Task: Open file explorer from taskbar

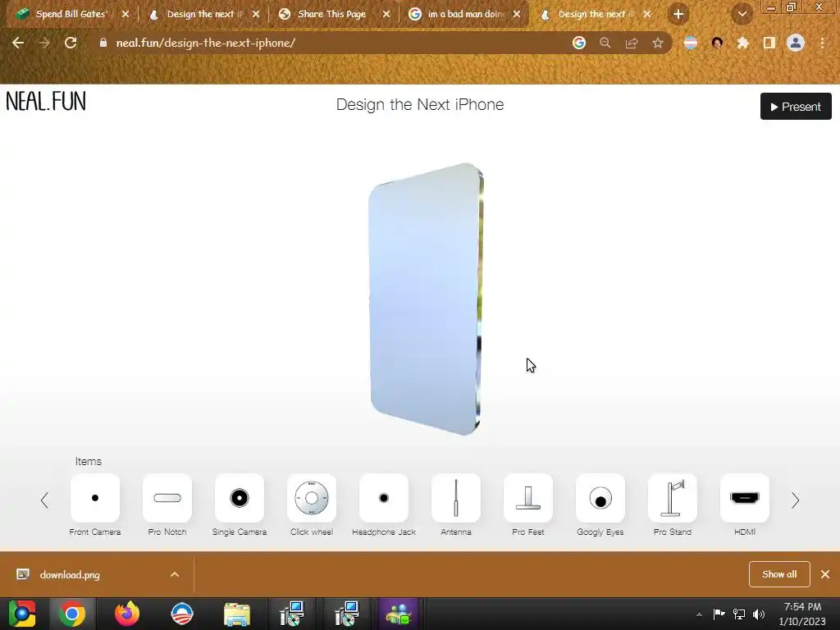Action: coord(237,614)
